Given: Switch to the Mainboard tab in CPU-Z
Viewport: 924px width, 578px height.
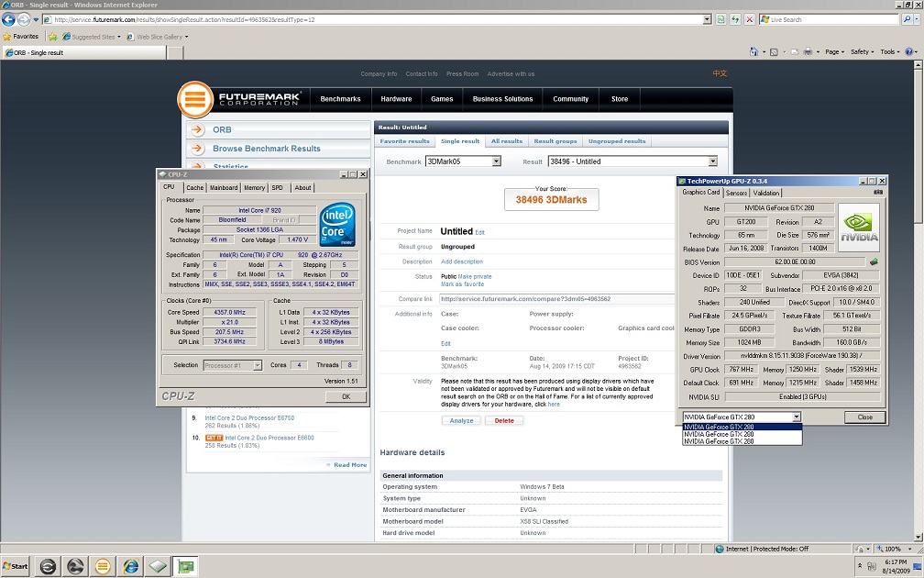Looking at the screenshot, I should 224,187.
